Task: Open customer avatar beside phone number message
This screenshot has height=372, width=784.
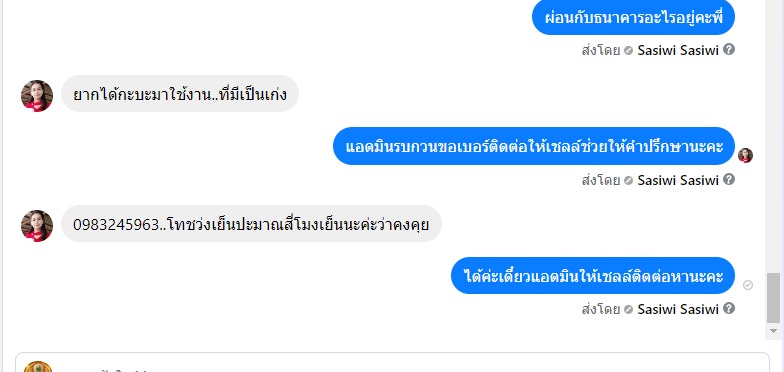Action: pyautogui.click(x=37, y=226)
